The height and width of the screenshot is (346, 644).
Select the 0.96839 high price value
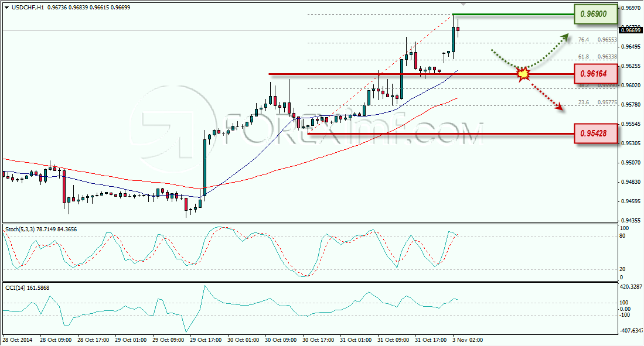coord(79,8)
